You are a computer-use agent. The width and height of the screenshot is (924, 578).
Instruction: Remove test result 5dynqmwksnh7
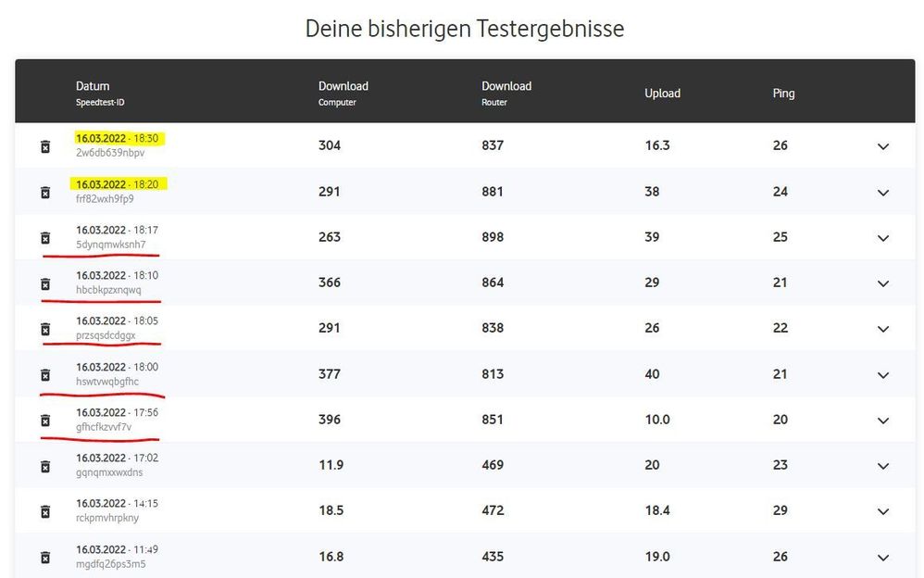pyautogui.click(x=44, y=238)
